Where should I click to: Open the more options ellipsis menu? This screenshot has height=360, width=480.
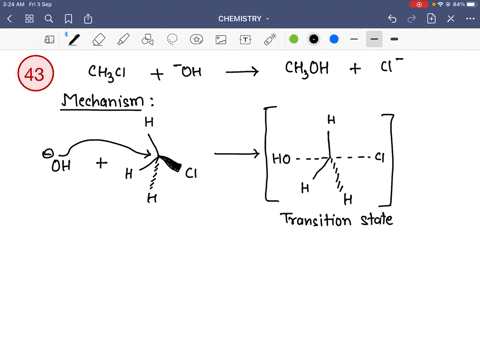pos(470,19)
